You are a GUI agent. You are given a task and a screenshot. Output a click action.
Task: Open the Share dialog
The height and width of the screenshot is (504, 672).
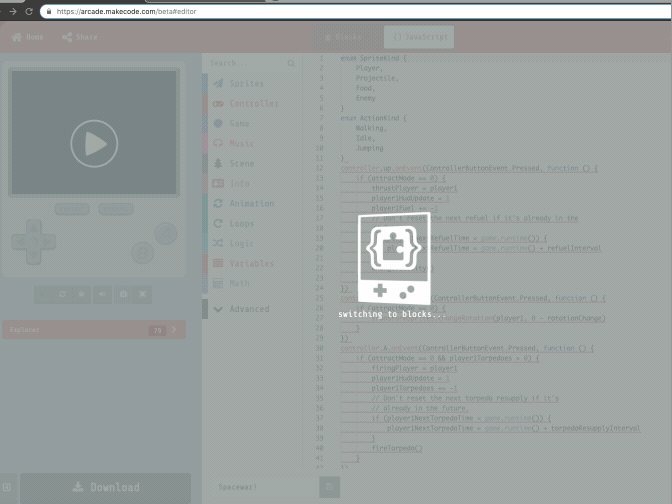point(80,37)
